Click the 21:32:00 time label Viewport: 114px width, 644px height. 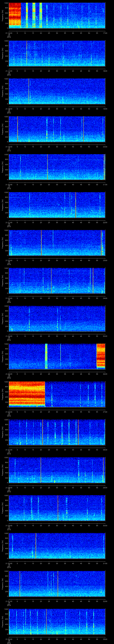point(9,639)
